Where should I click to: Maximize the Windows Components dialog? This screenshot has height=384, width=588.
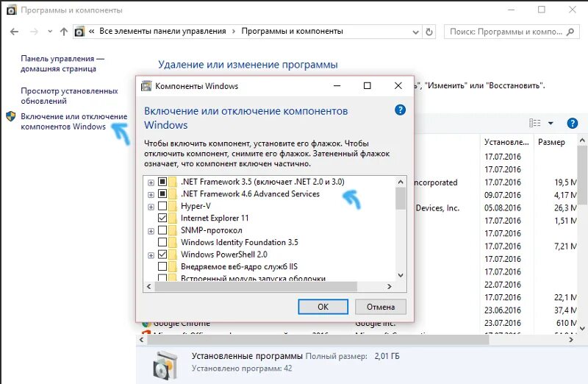[x=367, y=86]
